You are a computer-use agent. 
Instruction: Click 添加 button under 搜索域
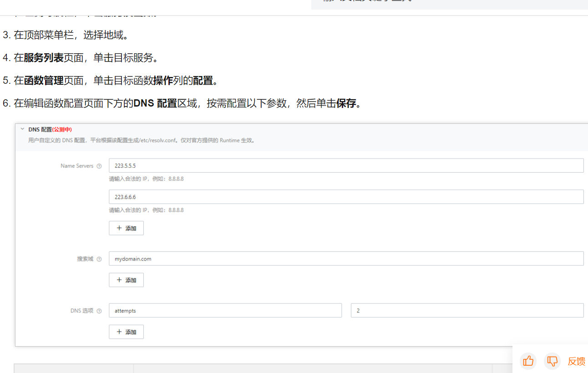point(126,280)
